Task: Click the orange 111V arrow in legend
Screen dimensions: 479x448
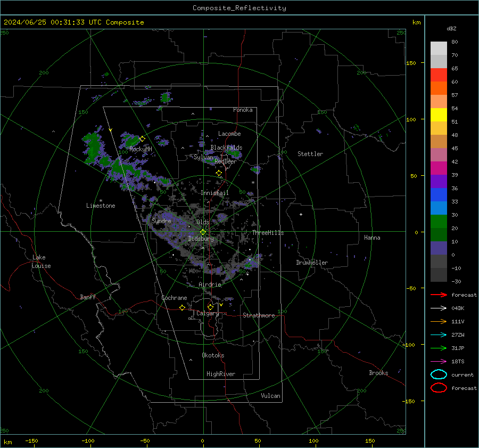Action: pos(439,321)
